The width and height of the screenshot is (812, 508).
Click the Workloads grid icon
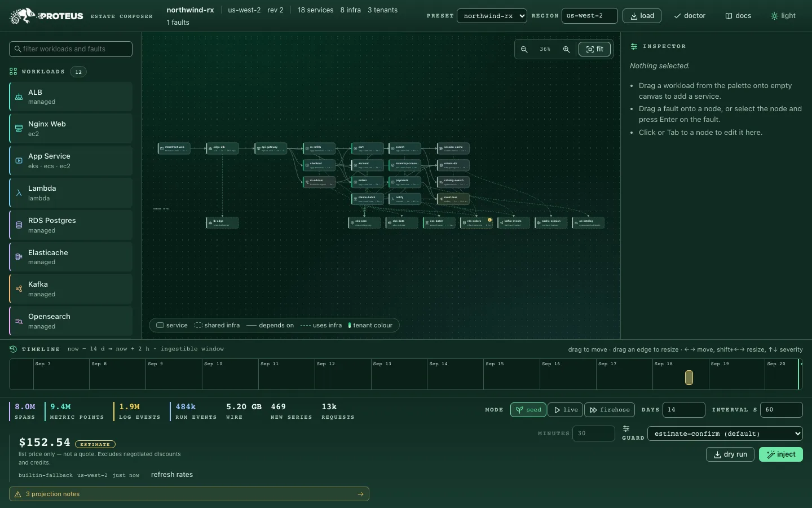click(14, 72)
